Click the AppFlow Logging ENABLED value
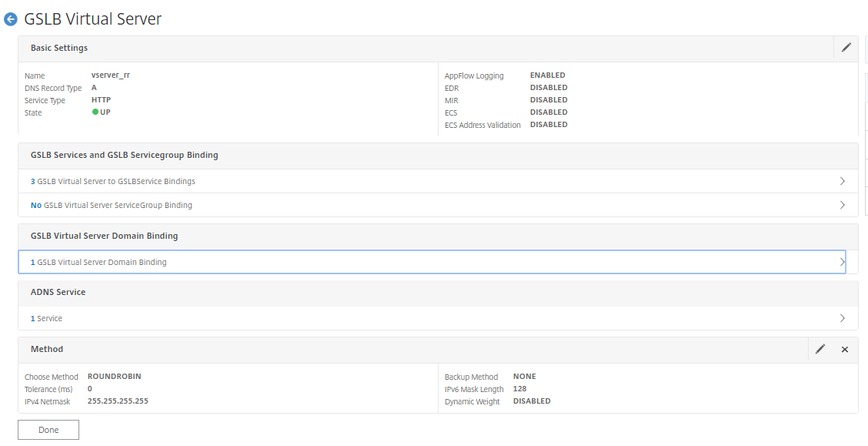Screen dimensions: 868x446 pos(547,75)
